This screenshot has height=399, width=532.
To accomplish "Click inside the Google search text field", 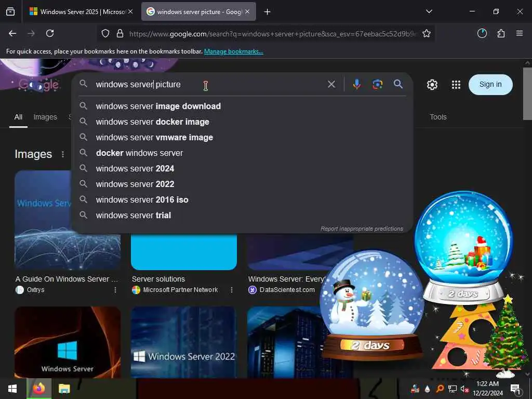I will coord(209,84).
